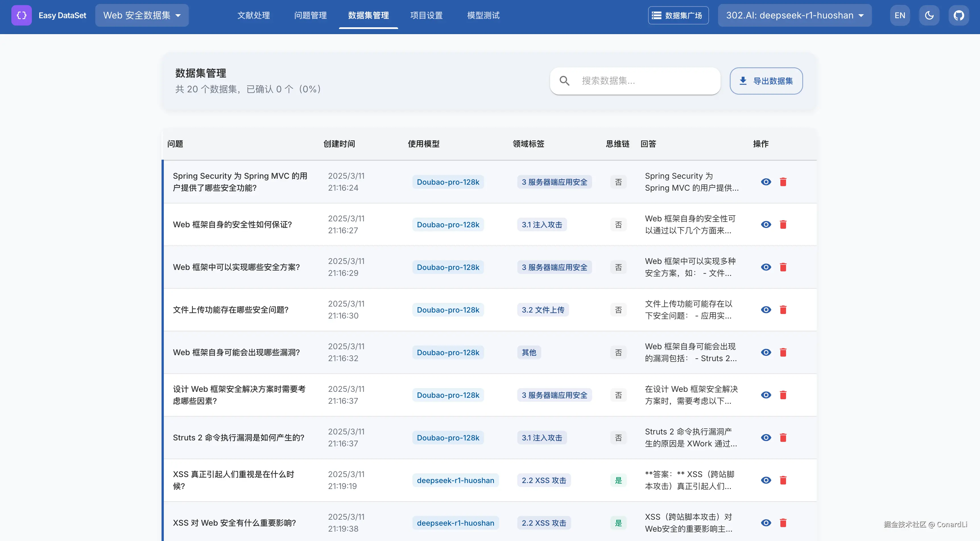The height and width of the screenshot is (541, 980).
Task: View the XSS 真正引起人们重视 dataset entry
Action: [x=766, y=480]
